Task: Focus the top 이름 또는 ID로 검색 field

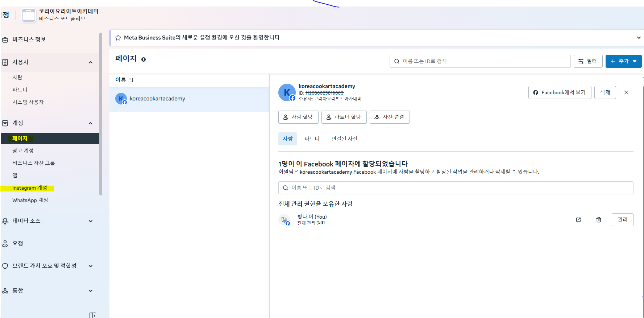Action: pos(480,61)
